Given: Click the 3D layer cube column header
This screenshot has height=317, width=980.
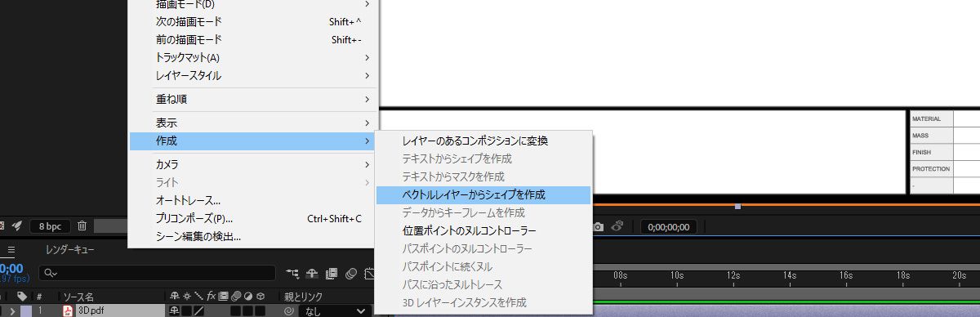Looking at the screenshot, I should point(260,296).
